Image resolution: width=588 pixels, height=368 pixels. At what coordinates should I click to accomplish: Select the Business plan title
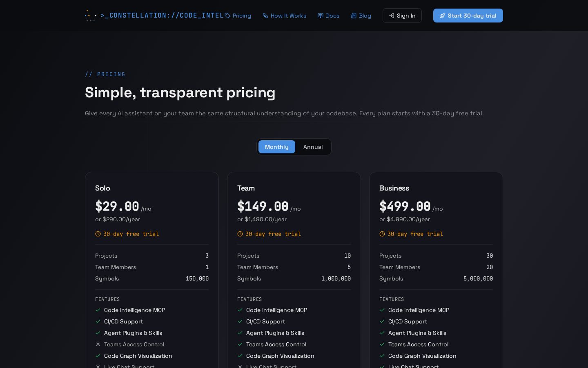[394, 188]
